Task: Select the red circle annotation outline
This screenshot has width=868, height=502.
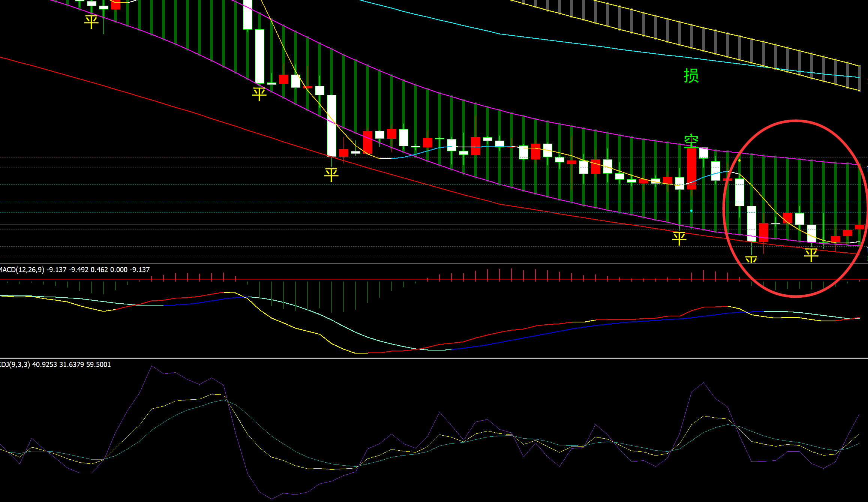Action: (x=796, y=121)
